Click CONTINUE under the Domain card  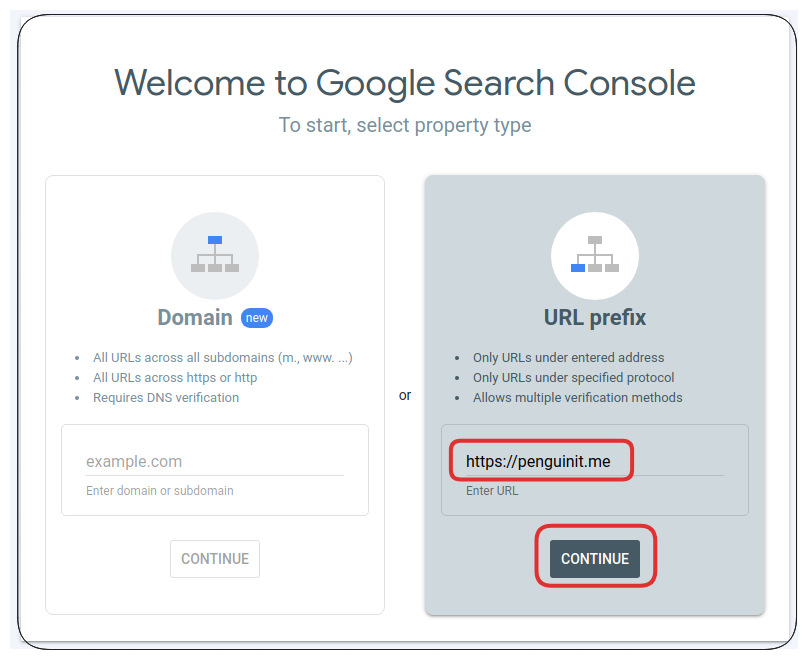point(215,559)
